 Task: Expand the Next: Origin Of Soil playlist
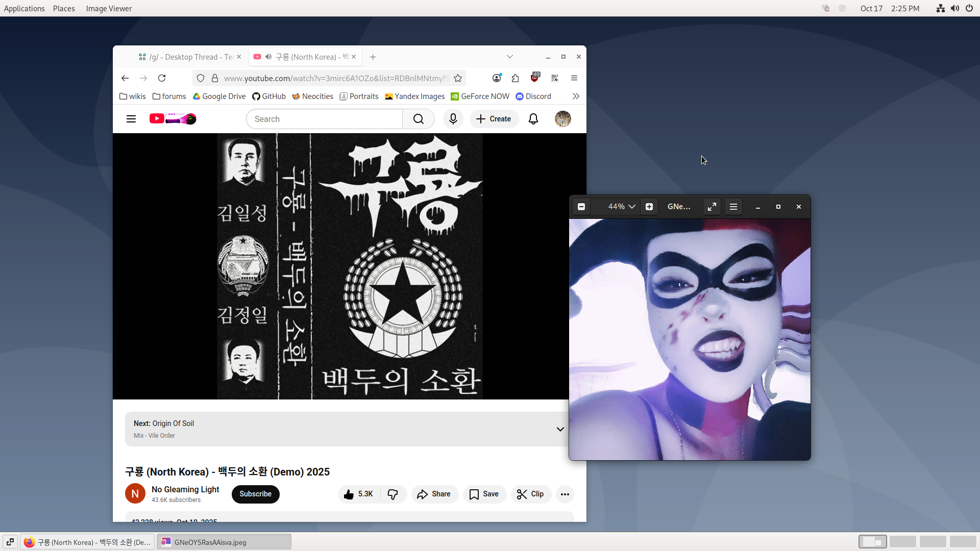(x=560, y=429)
